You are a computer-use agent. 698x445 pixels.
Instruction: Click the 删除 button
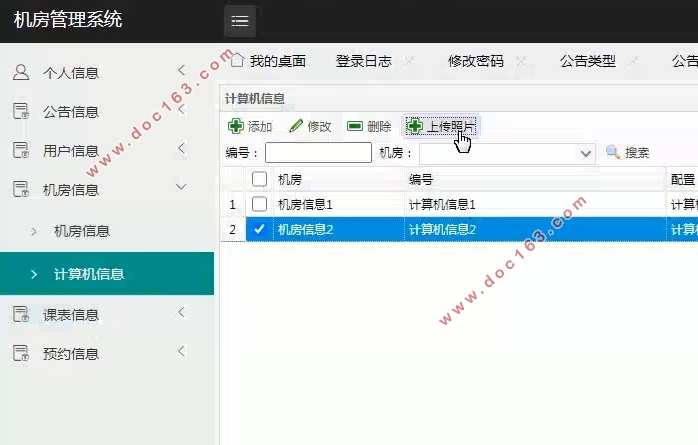[x=369, y=126]
